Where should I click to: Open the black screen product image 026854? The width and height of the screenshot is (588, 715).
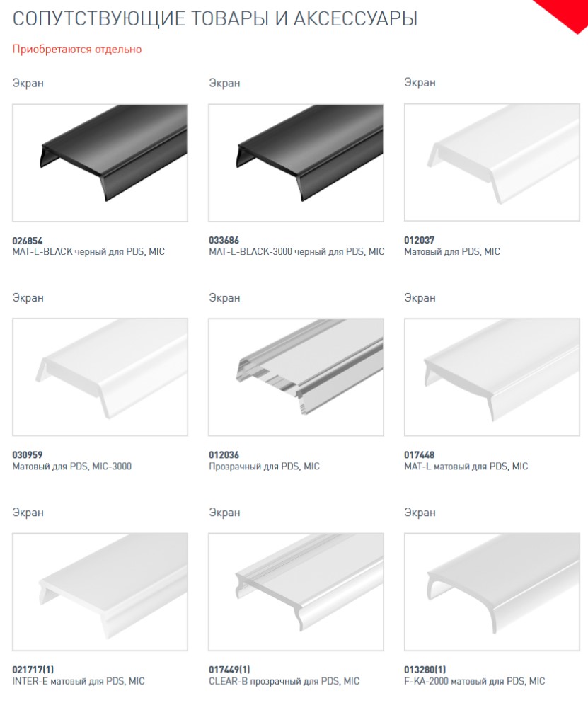click(x=100, y=163)
